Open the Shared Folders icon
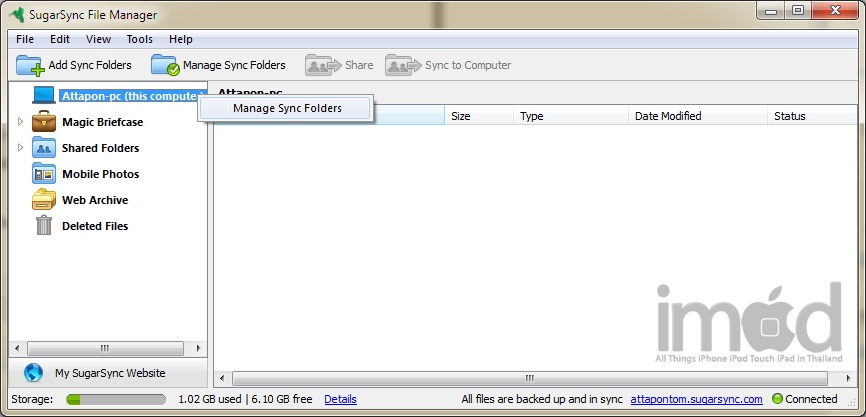The height and width of the screenshot is (417, 866). point(44,148)
